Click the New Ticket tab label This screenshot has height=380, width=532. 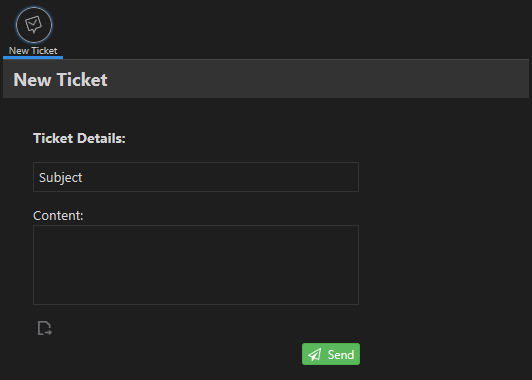point(33,51)
